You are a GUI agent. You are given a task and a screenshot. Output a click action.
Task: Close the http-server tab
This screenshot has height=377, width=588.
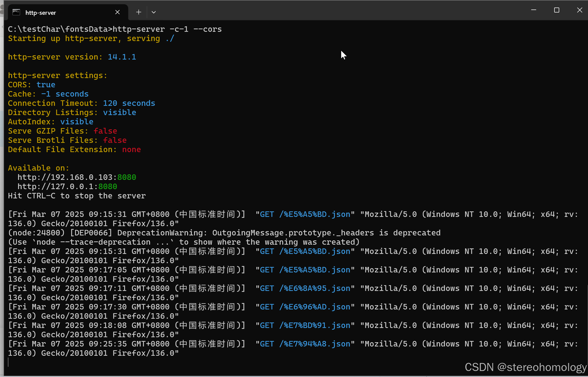(x=117, y=12)
